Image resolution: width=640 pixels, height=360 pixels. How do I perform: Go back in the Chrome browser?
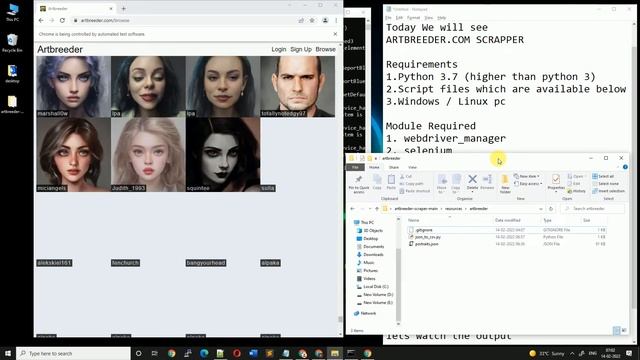(x=41, y=20)
